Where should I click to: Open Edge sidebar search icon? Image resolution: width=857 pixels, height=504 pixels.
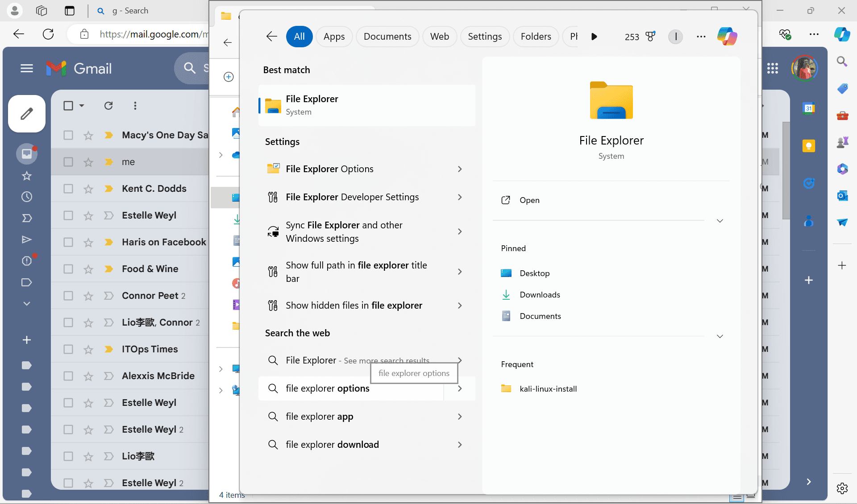[x=842, y=62]
